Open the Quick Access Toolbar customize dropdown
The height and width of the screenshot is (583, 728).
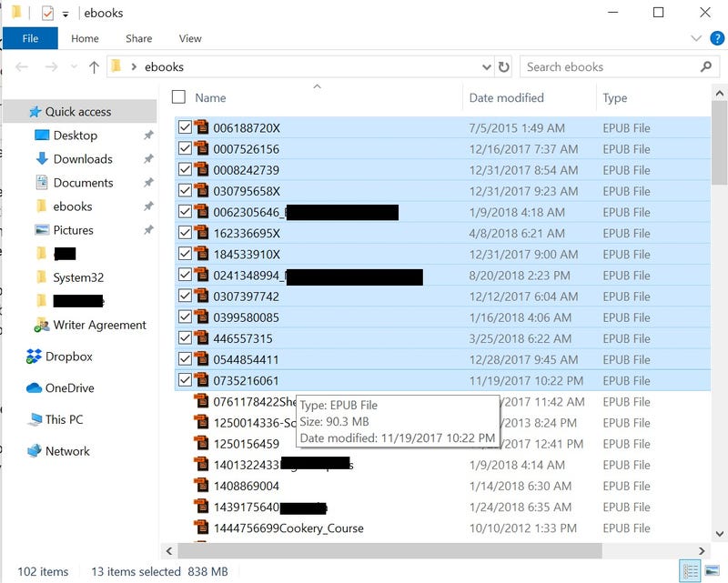pyautogui.click(x=66, y=14)
